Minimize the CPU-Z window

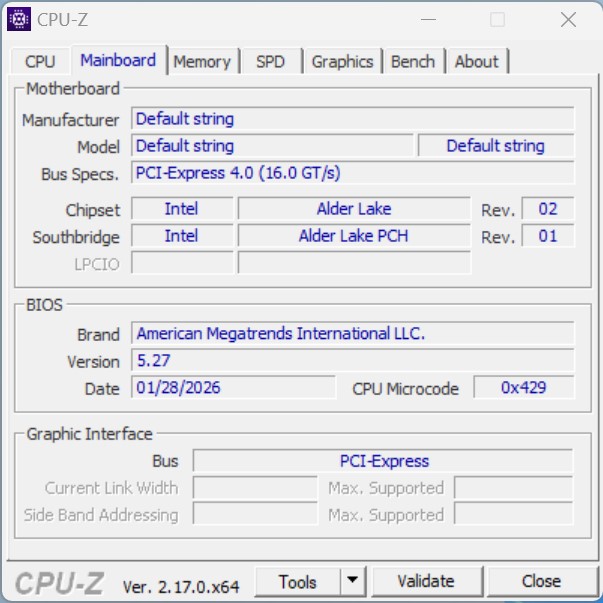428,19
